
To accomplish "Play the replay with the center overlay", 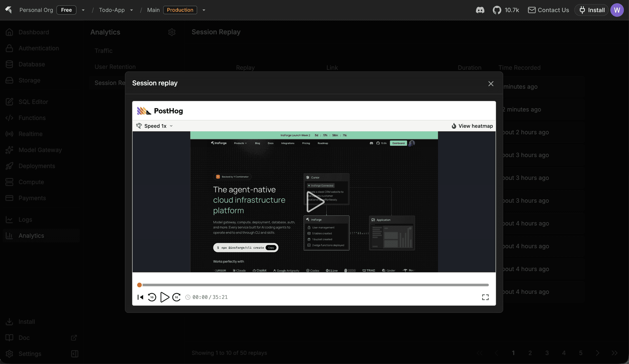I will click(x=315, y=201).
